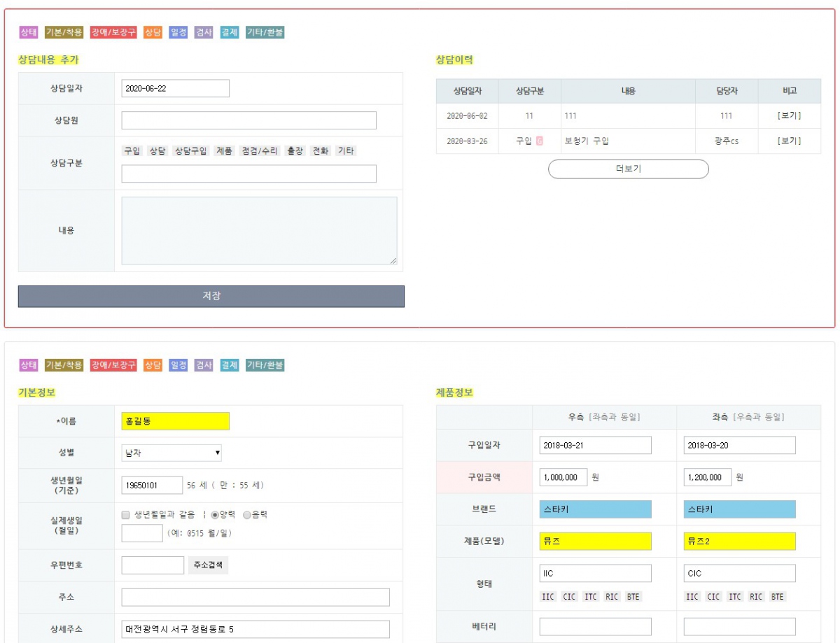Jump to 검사 tag above 기본정보
840x643 pixels.
tap(204, 365)
